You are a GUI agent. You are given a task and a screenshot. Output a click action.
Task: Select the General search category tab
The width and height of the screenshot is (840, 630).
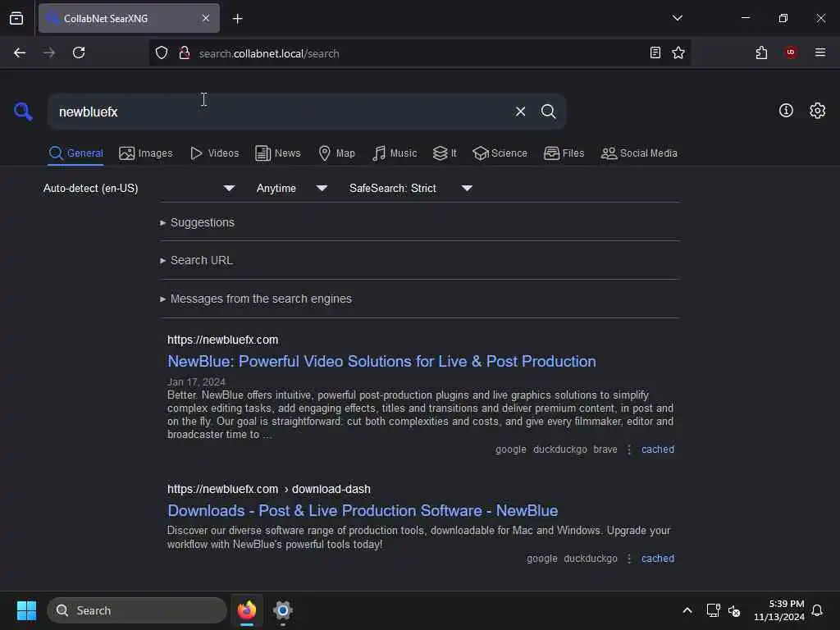pos(76,153)
